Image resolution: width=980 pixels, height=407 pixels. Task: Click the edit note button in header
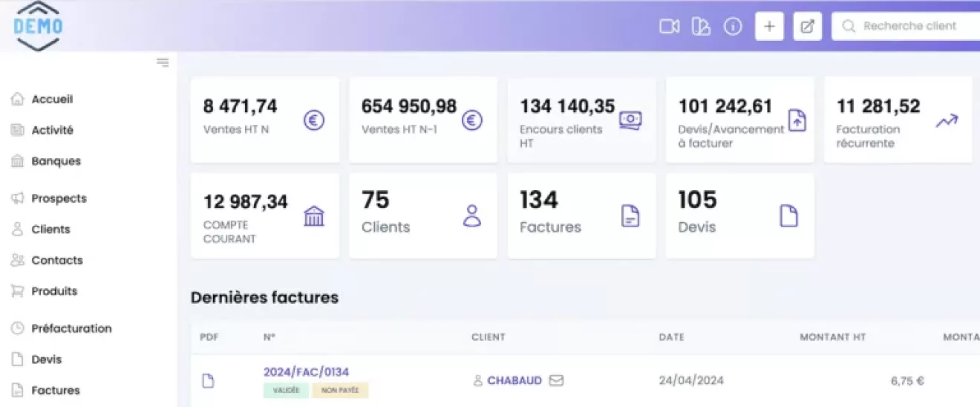click(807, 27)
